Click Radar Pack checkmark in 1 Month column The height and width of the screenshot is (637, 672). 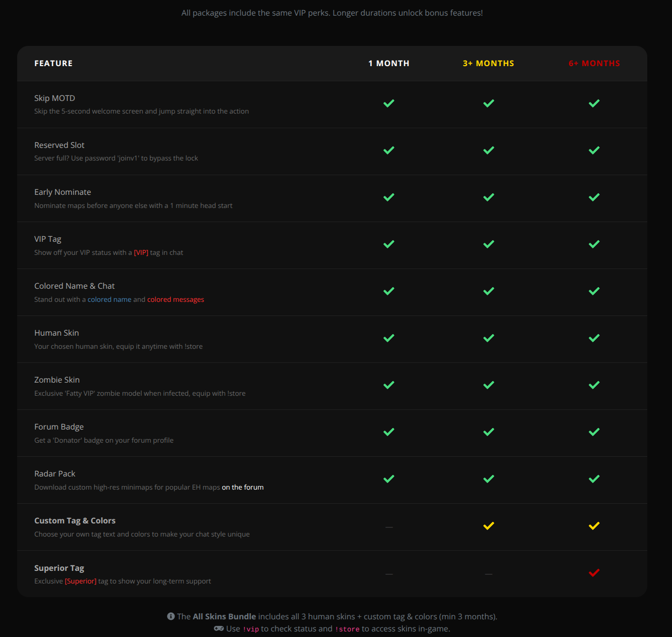[x=388, y=479]
